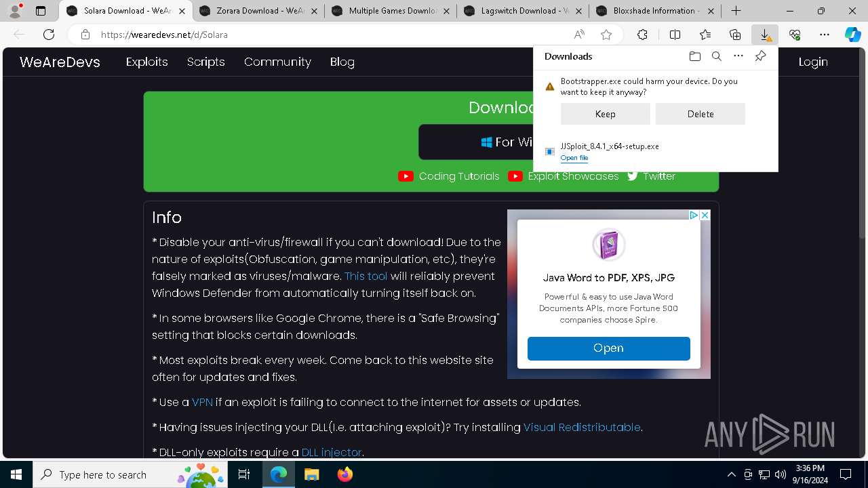Image resolution: width=868 pixels, height=488 pixels.
Task: Click the AdChoices triangle icon
Action: tap(694, 215)
